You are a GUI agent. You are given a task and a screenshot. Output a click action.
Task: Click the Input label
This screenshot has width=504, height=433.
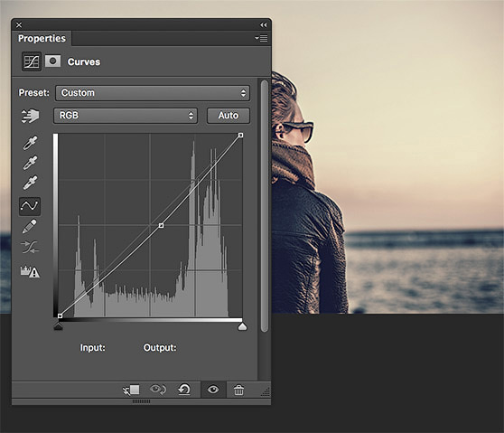92,348
